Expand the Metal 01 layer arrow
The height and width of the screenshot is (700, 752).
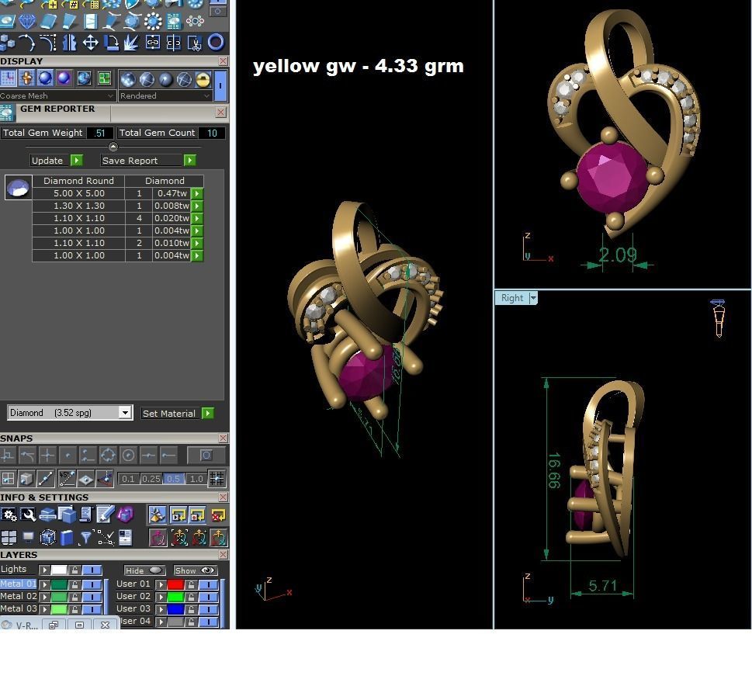44,584
